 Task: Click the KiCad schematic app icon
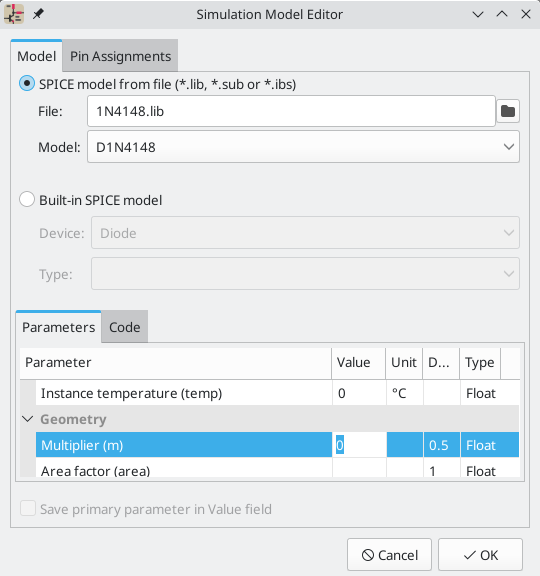click(x=14, y=14)
